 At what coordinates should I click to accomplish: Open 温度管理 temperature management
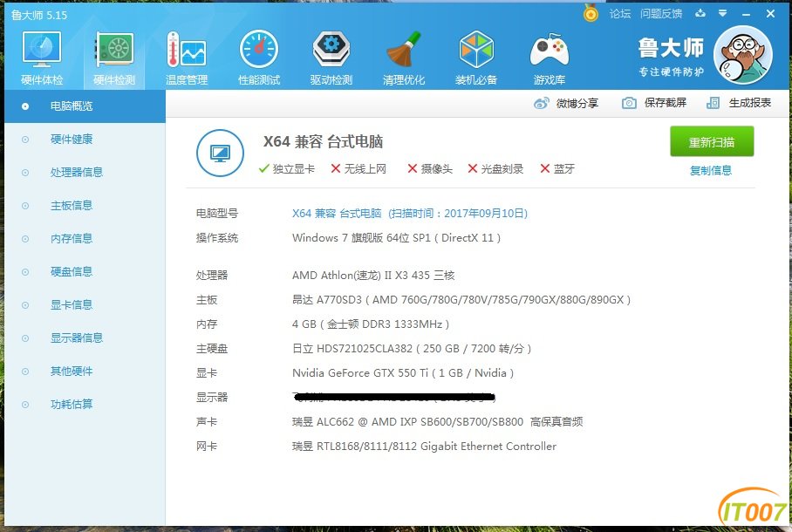[187, 58]
